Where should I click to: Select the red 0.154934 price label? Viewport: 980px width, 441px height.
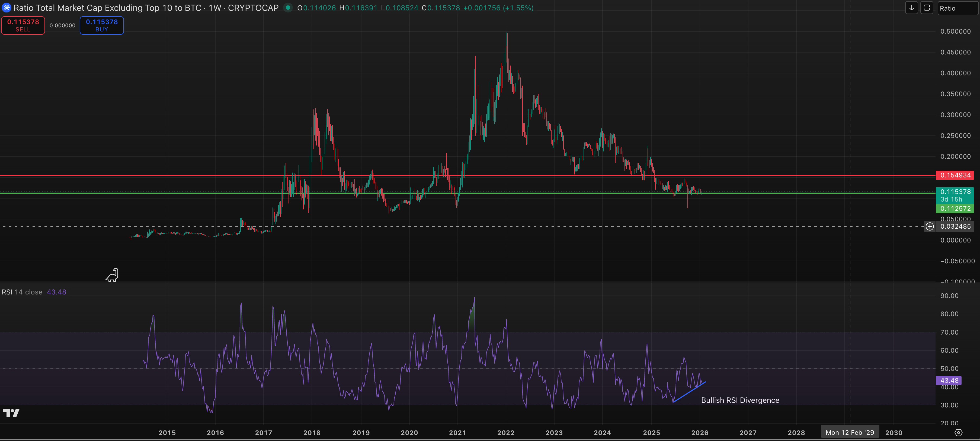coord(955,175)
